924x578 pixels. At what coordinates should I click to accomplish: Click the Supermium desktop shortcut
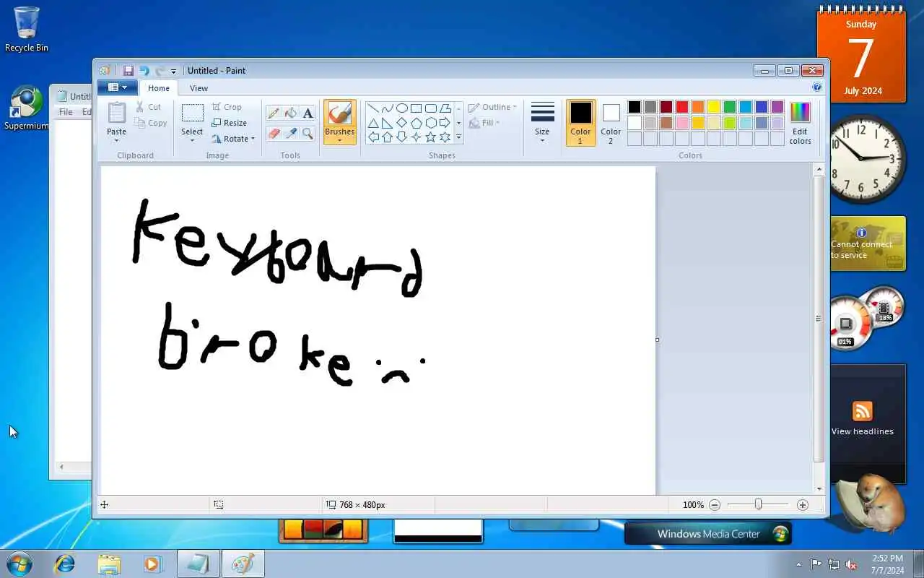click(27, 108)
